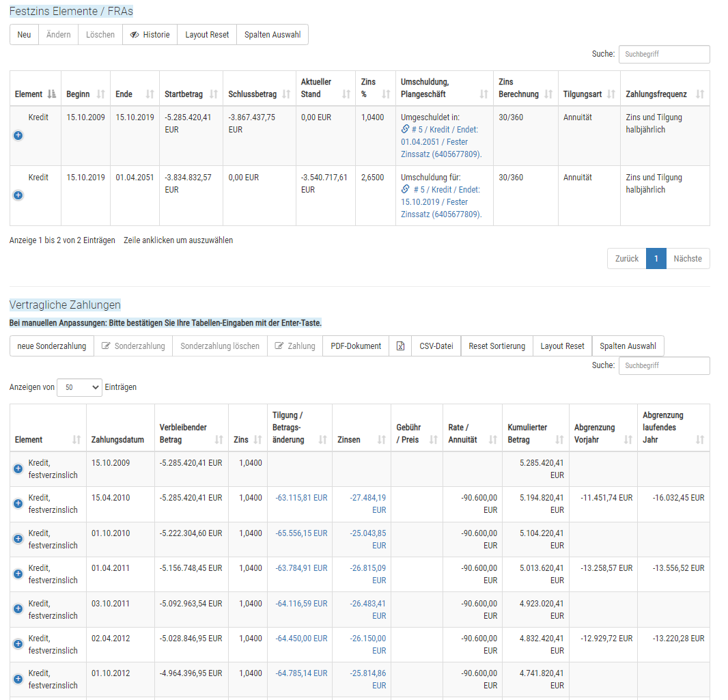The height and width of the screenshot is (700, 728).
Task: Click the Neu button
Action: [x=24, y=35]
